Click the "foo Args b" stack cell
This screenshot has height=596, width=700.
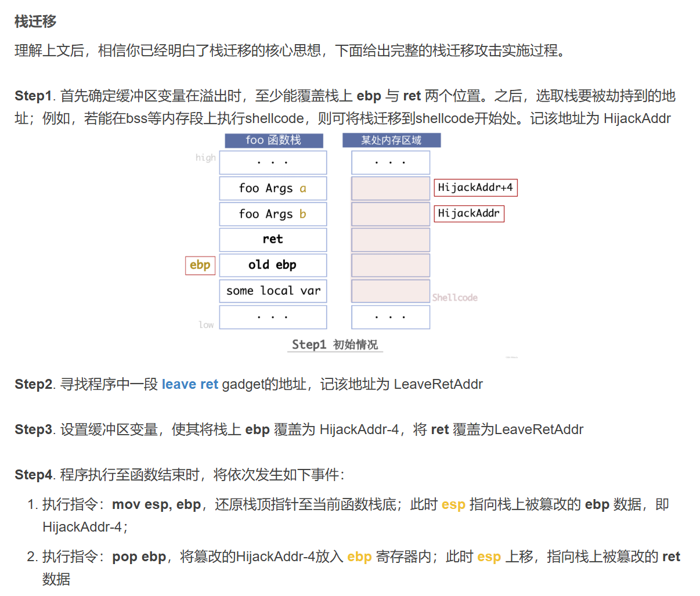coord(273,214)
